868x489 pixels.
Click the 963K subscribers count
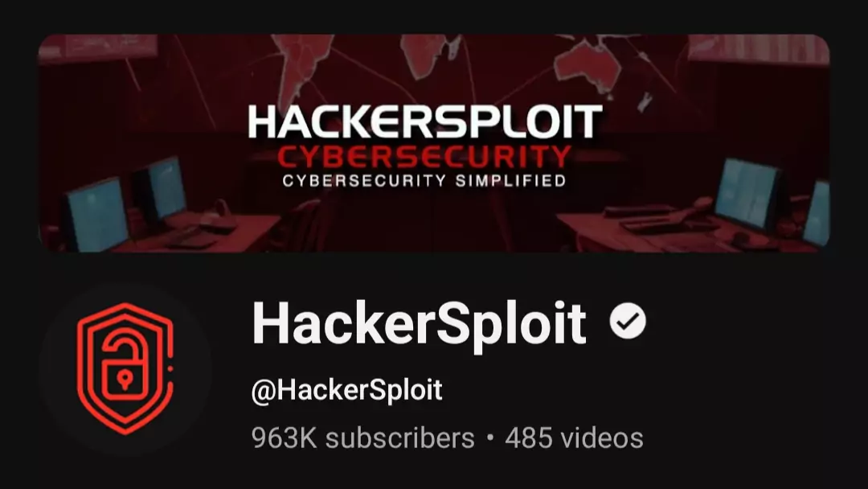coord(363,438)
